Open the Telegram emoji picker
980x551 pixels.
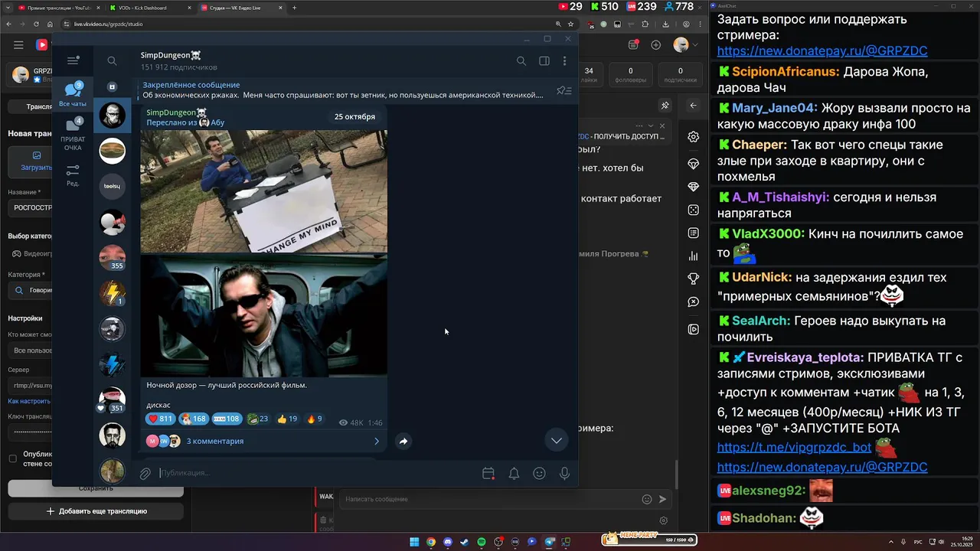pyautogui.click(x=539, y=474)
